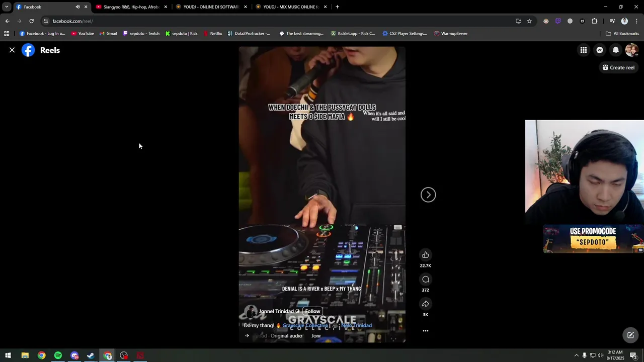644x362 pixels.
Task: Open Netflix bookmark
Action: click(212, 34)
